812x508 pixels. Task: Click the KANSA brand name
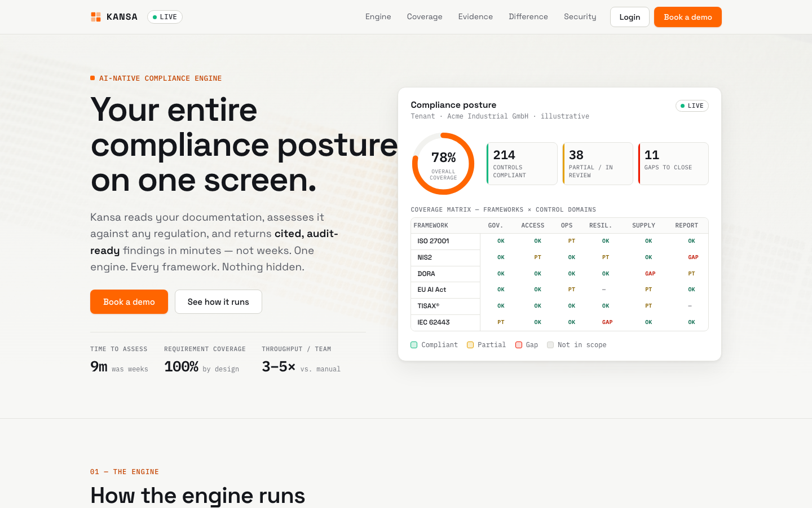tap(122, 17)
